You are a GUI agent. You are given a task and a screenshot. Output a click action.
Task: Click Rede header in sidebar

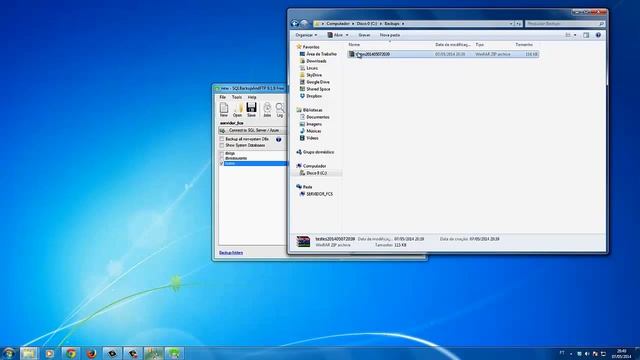click(x=304, y=187)
